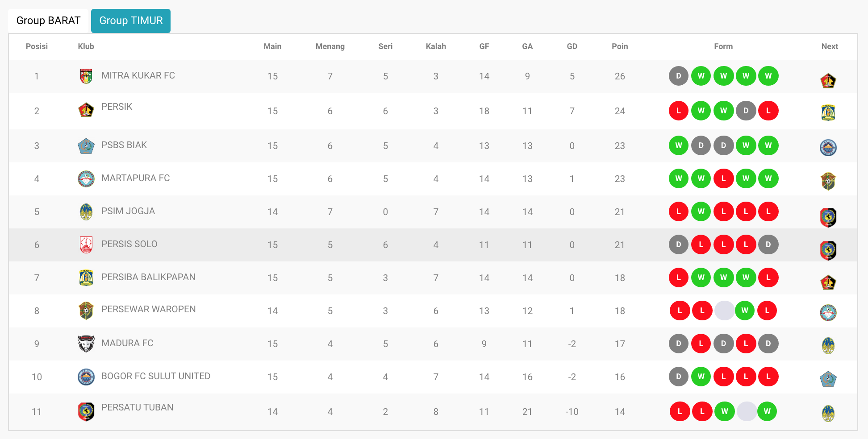Click Persik's first red loss form badge
868x439 pixels.
679,111
